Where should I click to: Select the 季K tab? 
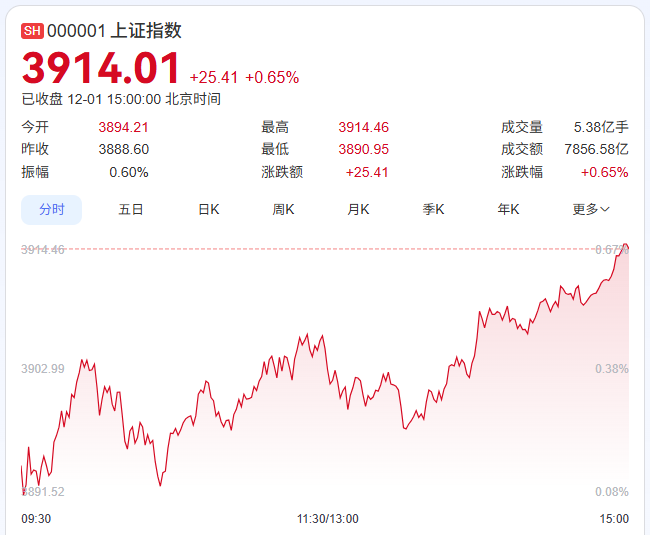click(x=433, y=209)
